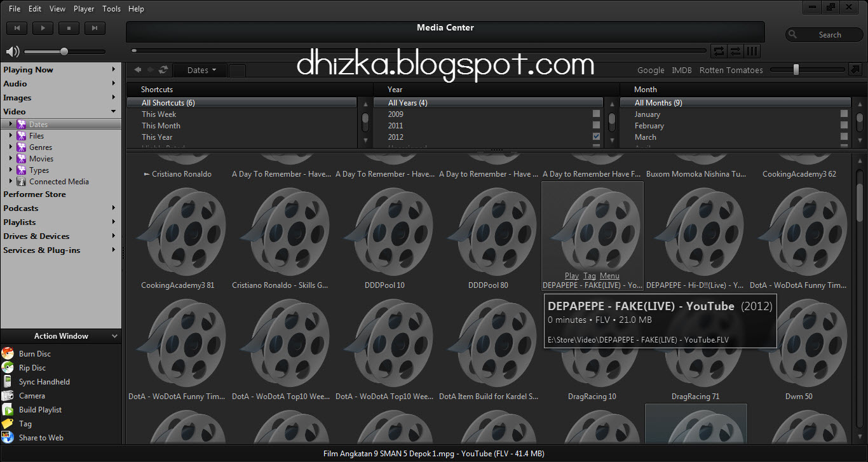Adjust the volume slider

point(64,51)
